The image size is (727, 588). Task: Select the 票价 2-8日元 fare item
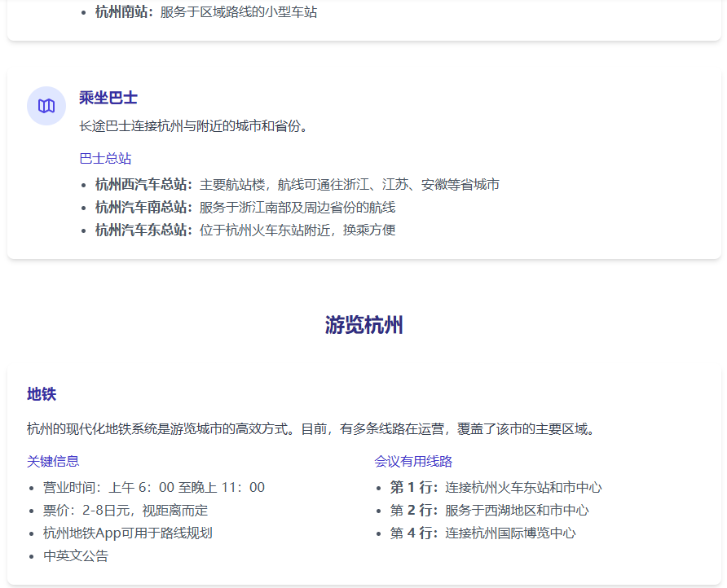tap(126, 511)
